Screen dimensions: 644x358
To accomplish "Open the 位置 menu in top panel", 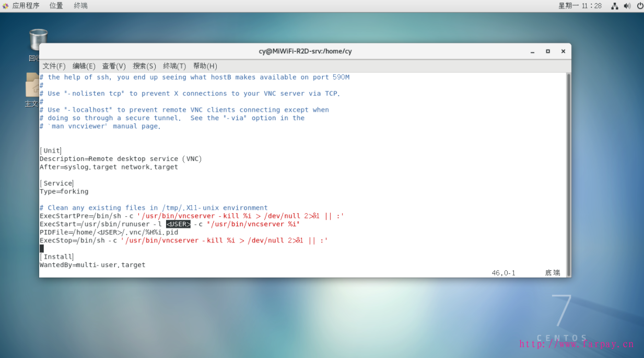I will pos(56,6).
